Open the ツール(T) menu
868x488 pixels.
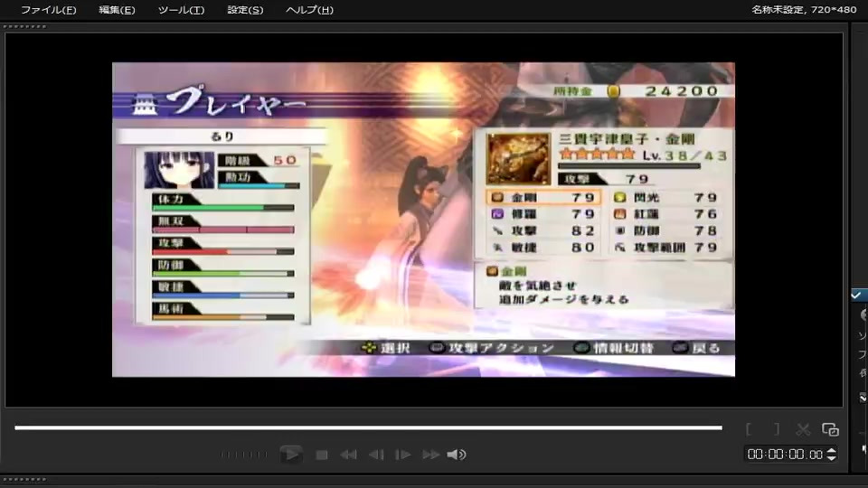click(181, 10)
